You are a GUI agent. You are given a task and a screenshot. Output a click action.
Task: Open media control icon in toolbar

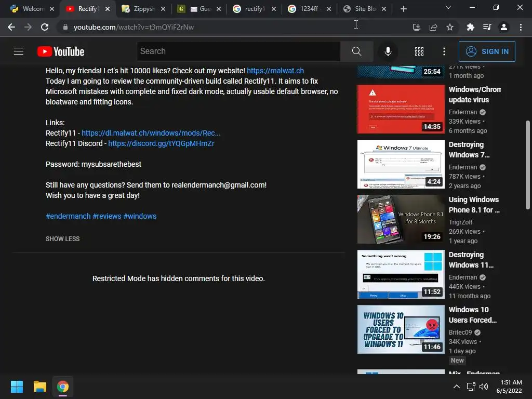coord(487,27)
